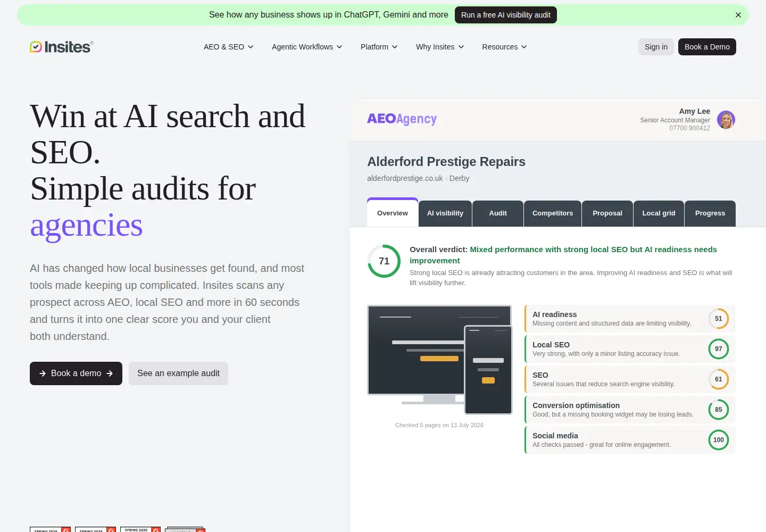Open the AI readiness card
The width and height of the screenshot is (766, 532).
pyautogui.click(x=630, y=319)
